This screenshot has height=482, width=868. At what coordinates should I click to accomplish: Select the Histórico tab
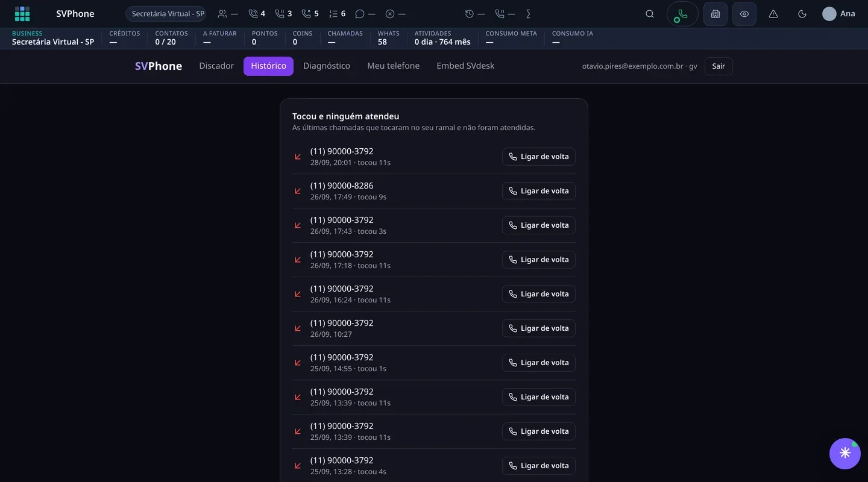pyautogui.click(x=268, y=66)
